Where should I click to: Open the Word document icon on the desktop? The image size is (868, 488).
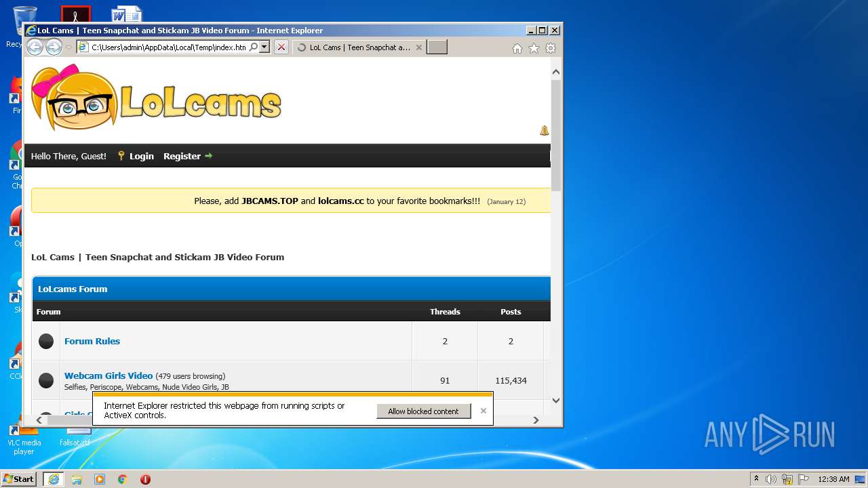[127, 14]
